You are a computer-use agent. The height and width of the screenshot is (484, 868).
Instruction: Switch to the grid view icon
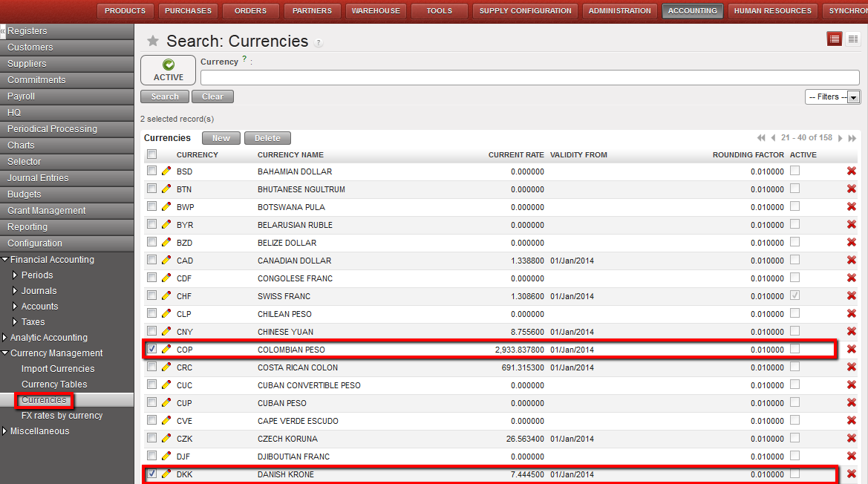853,39
